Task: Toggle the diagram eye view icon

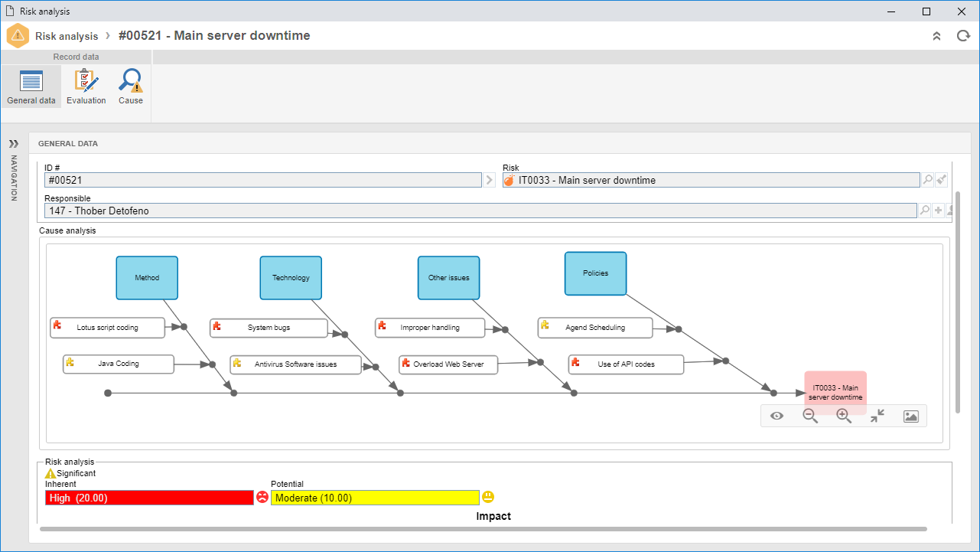Action: 777,416
